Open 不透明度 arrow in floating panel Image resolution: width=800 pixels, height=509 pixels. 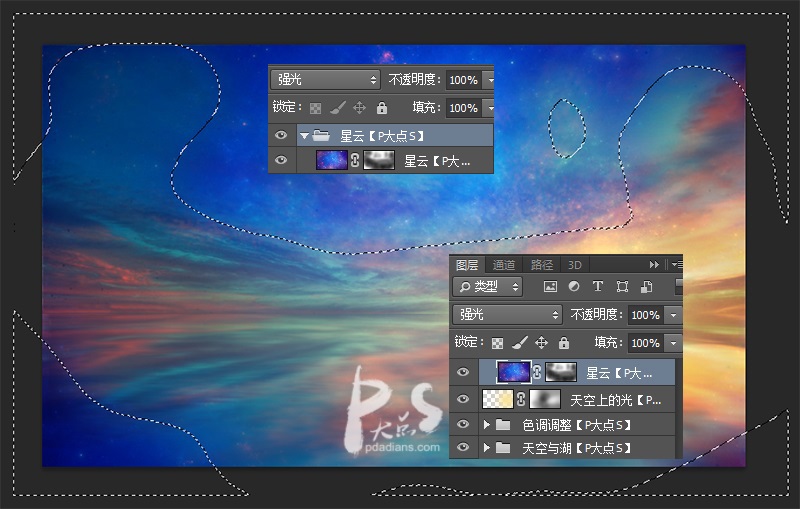490,80
